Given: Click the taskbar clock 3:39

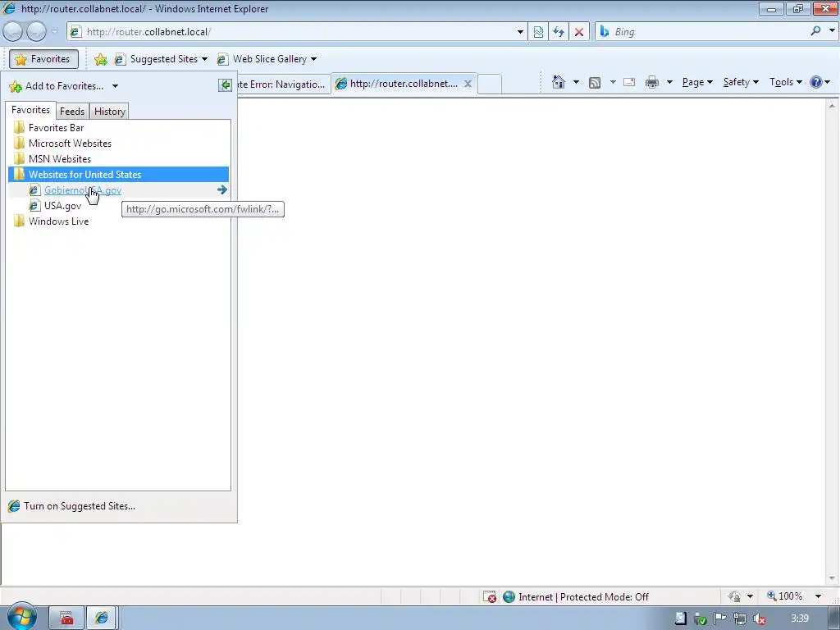Looking at the screenshot, I should tap(799, 619).
